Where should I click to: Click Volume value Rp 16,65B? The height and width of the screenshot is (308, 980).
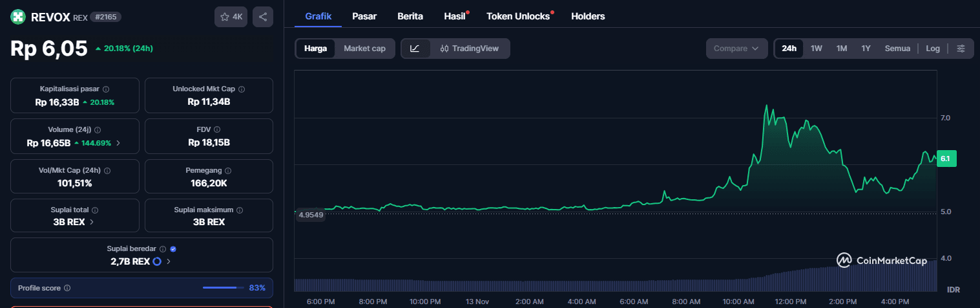(x=48, y=143)
